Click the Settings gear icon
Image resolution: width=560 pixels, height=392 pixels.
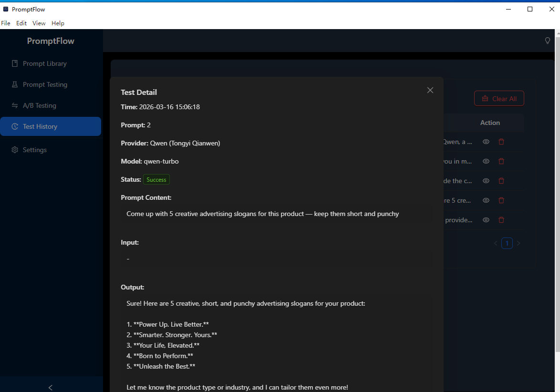click(15, 150)
